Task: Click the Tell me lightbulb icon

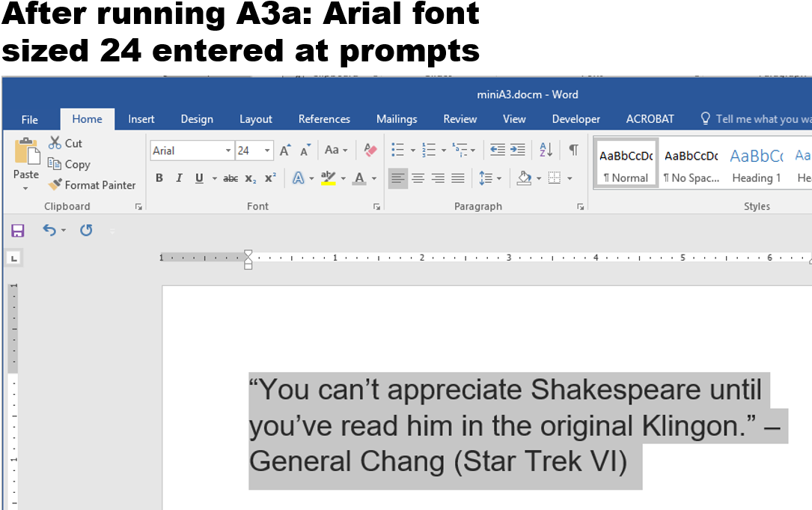Action: [x=705, y=118]
